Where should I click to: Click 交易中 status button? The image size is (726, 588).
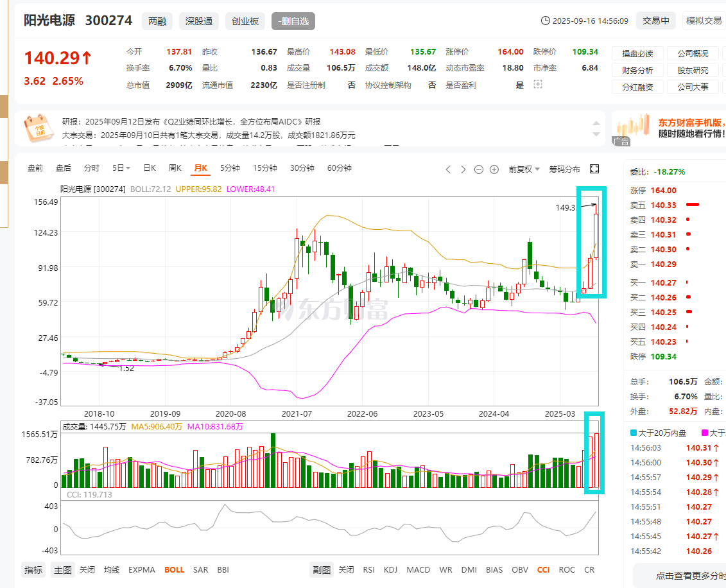coord(655,21)
